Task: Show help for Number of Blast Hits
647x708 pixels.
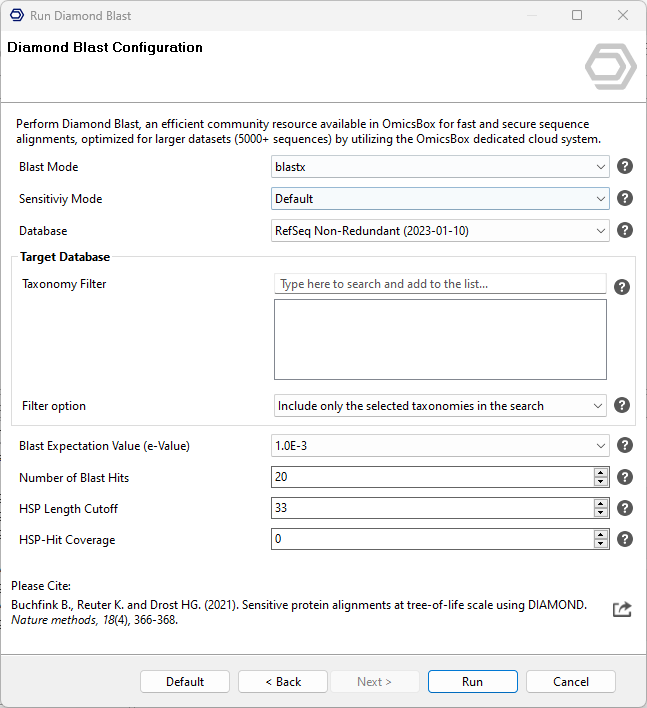Action: click(625, 478)
